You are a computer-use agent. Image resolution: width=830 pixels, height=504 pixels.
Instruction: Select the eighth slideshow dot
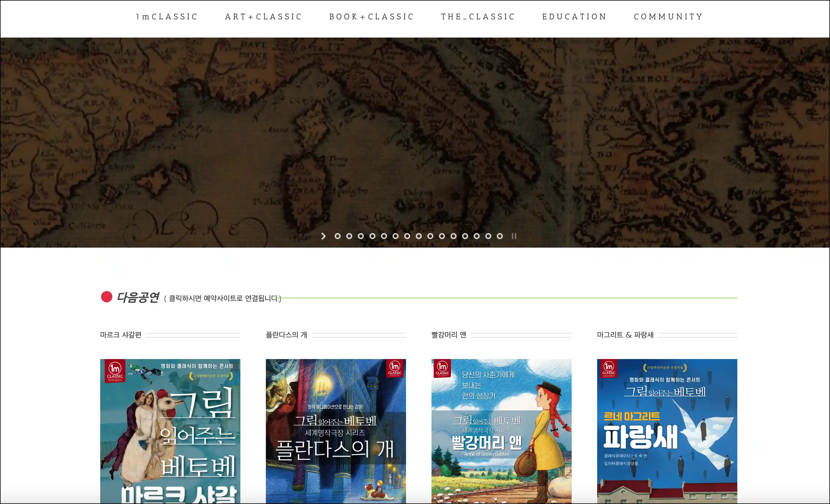pos(419,236)
